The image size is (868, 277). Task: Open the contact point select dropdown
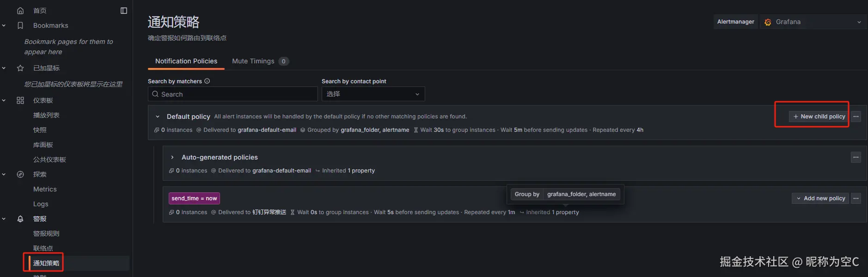pos(373,94)
